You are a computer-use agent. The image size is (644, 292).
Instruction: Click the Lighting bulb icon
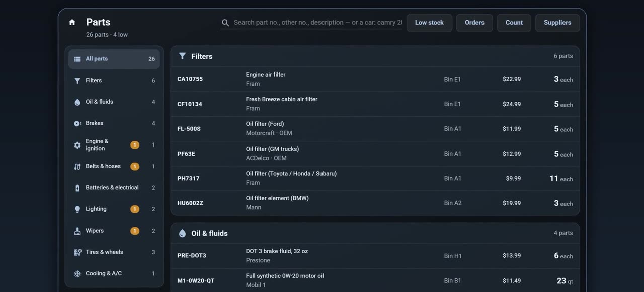click(77, 209)
